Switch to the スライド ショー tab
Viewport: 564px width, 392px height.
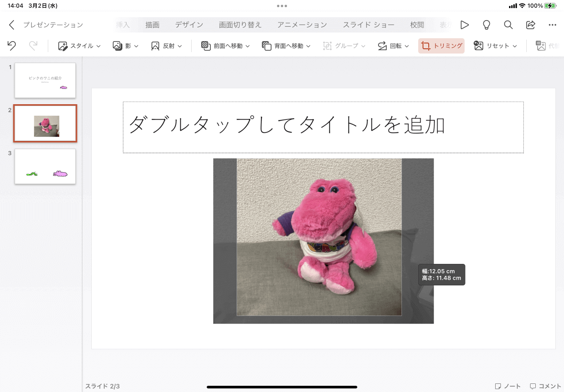click(369, 25)
